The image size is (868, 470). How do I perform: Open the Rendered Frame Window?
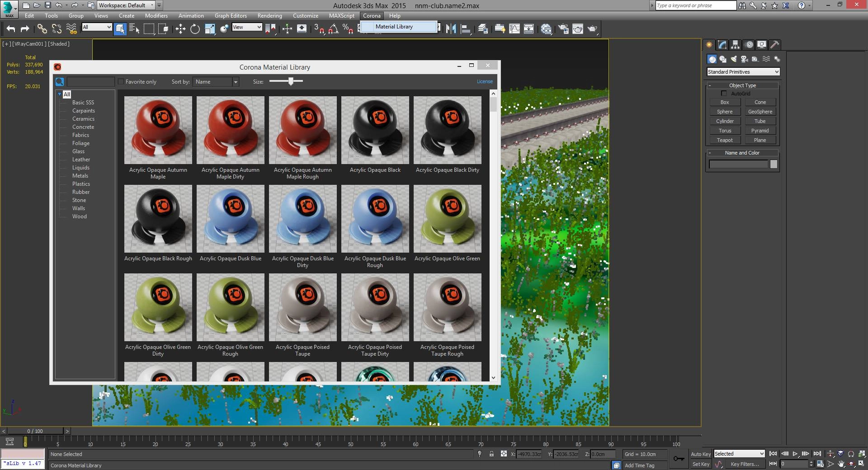(x=578, y=29)
